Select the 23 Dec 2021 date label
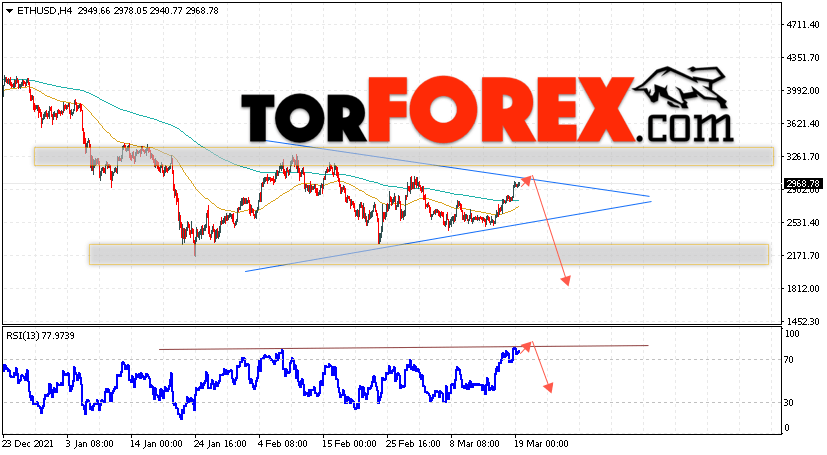The height and width of the screenshot is (455, 827). [x=28, y=444]
